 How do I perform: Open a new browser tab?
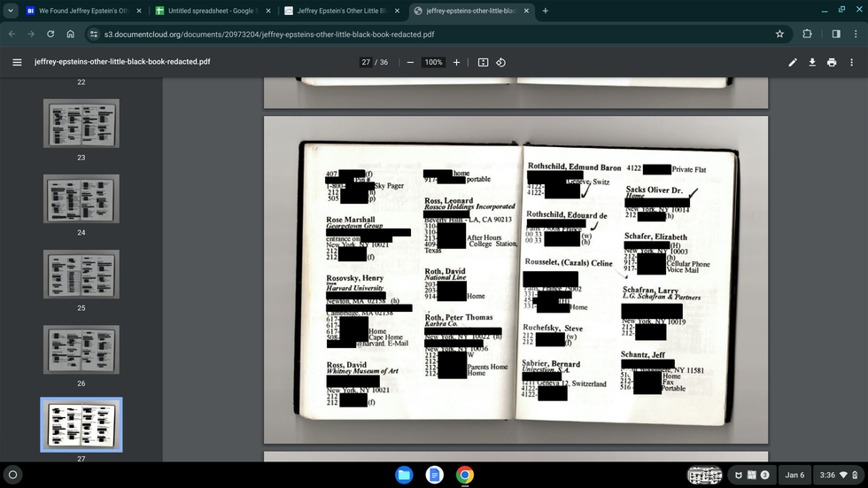tap(546, 11)
